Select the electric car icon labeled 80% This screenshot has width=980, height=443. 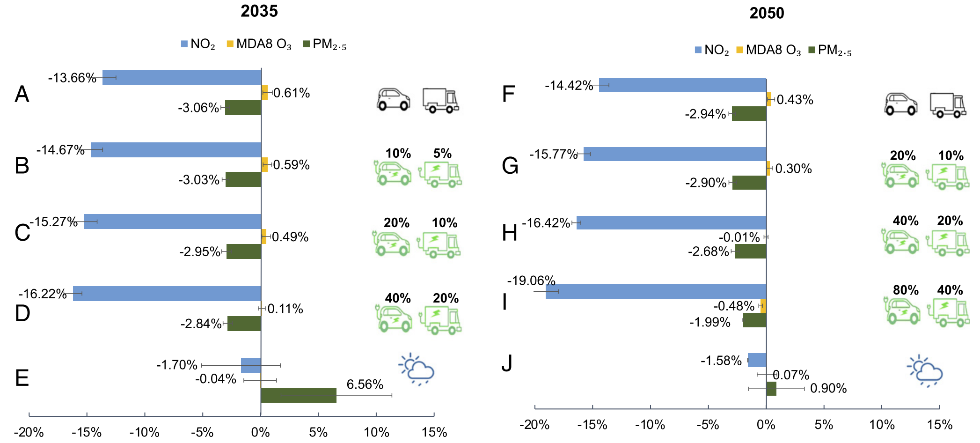[x=902, y=310]
